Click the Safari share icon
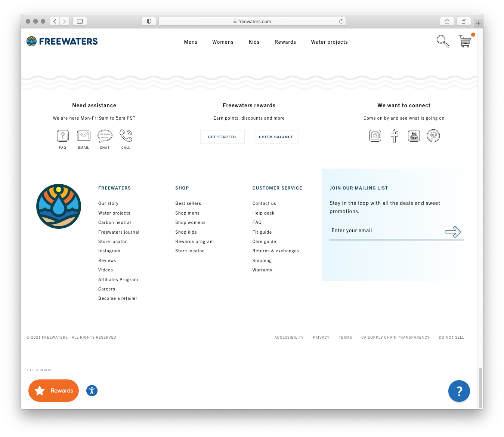 (447, 21)
